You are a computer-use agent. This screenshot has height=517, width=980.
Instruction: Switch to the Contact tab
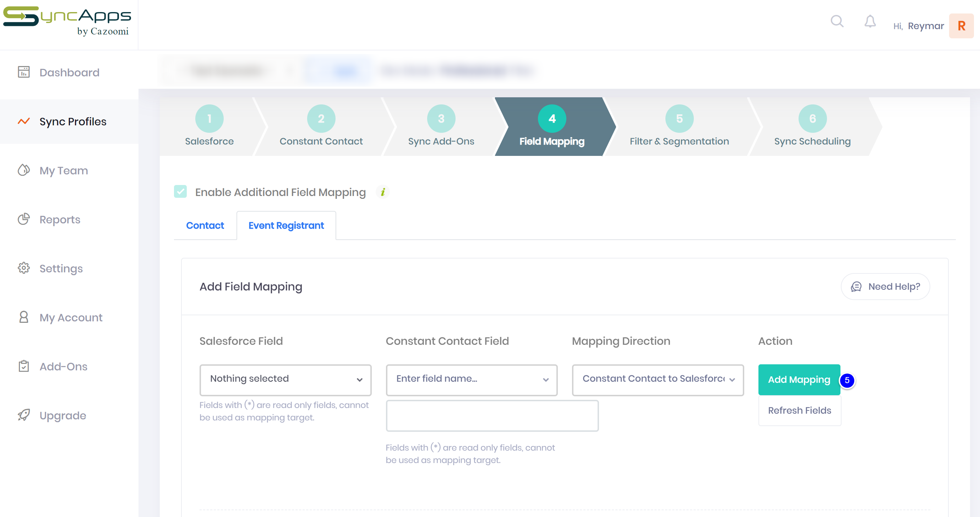pos(205,225)
